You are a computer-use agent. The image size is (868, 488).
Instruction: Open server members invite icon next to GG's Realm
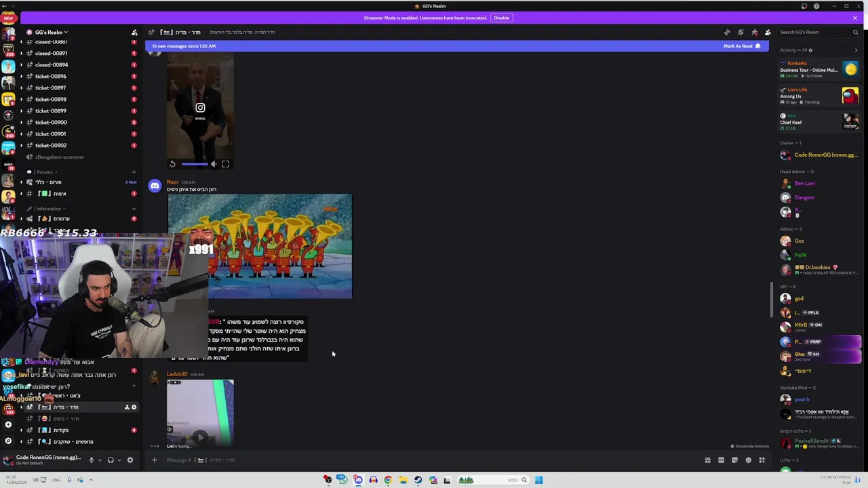(x=134, y=32)
